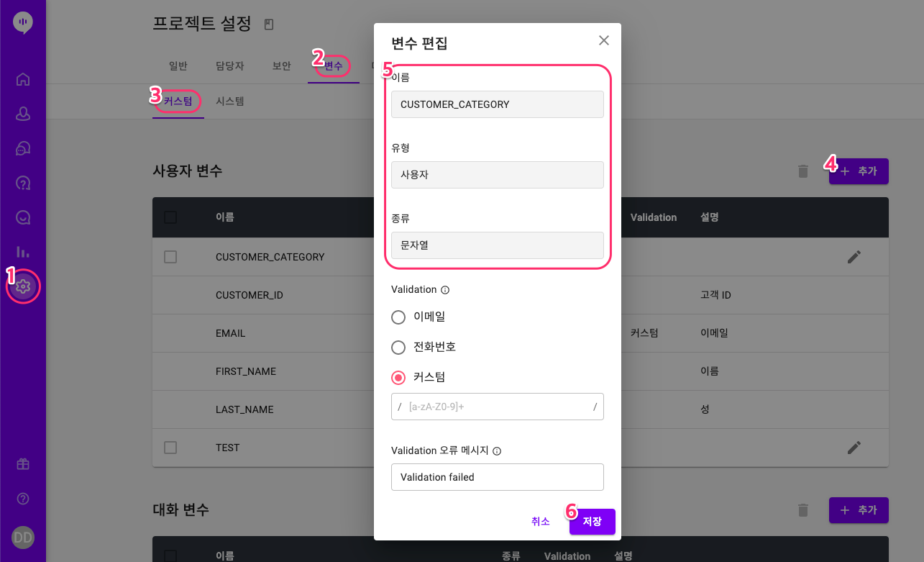924x562 pixels.
Task: Click the 추가 button for 대화 변수
Action: click(859, 510)
